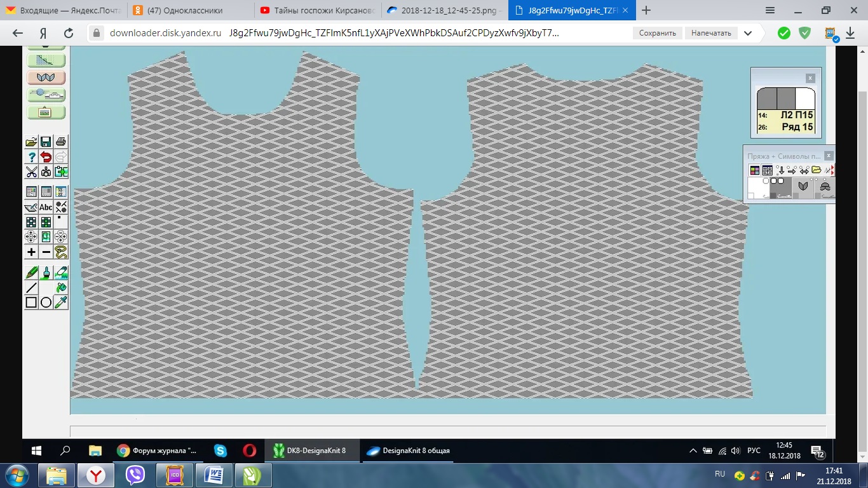The image size is (868, 488).
Task: Select the paint brush tool
Action: 46,273
